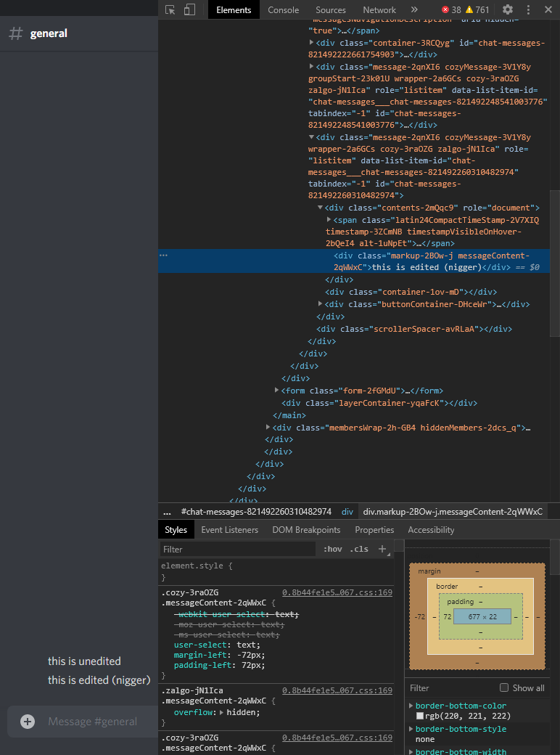
Task: Expand the groupStart-23k01U message div
Action: click(x=311, y=66)
